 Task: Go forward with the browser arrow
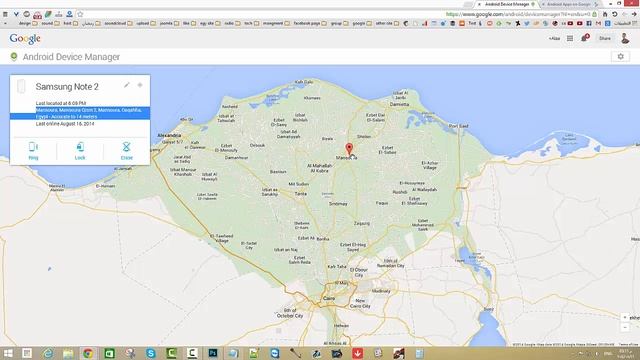point(634,14)
